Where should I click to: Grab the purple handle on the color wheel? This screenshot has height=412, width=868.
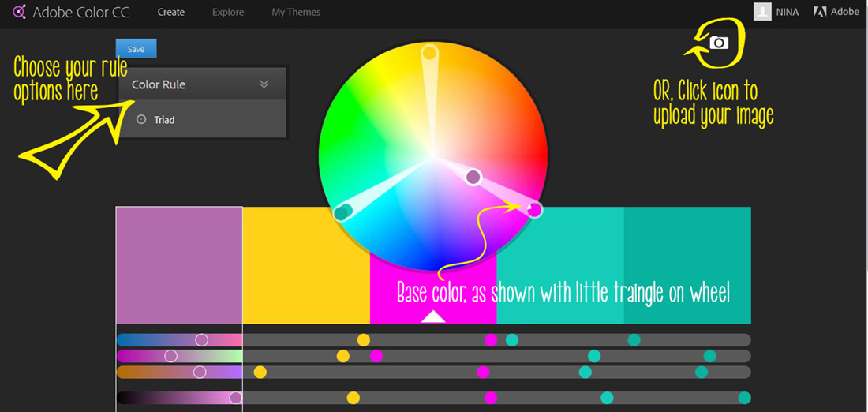pos(473,178)
